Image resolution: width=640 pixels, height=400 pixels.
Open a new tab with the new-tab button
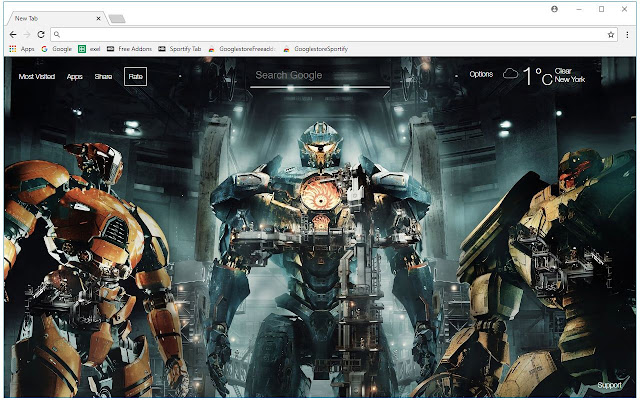click(x=117, y=19)
